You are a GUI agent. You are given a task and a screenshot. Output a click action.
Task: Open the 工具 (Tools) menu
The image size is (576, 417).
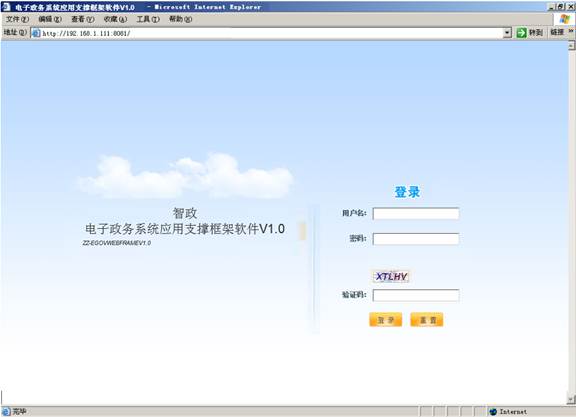(148, 19)
